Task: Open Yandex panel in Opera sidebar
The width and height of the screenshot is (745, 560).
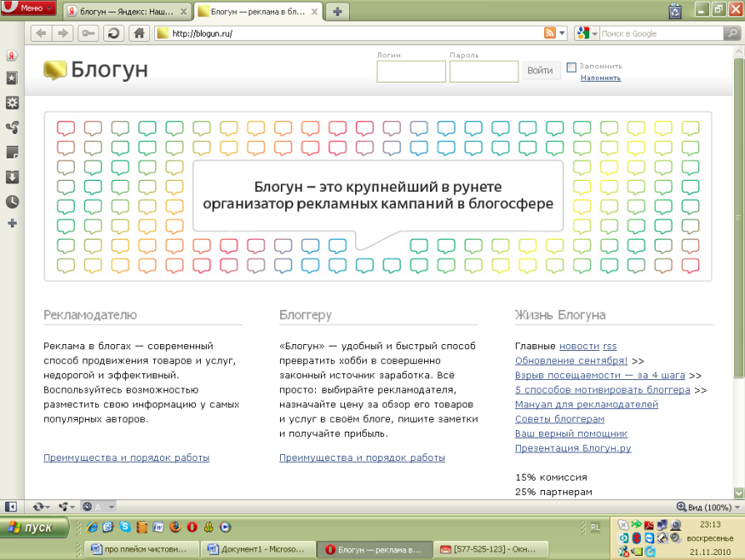Action: (x=12, y=55)
